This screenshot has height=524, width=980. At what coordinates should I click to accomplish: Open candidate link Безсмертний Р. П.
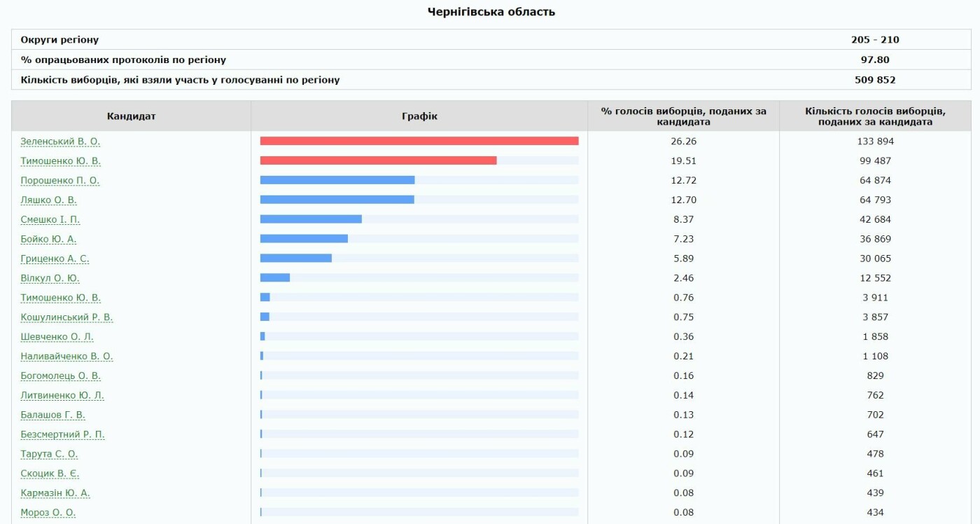(62, 435)
